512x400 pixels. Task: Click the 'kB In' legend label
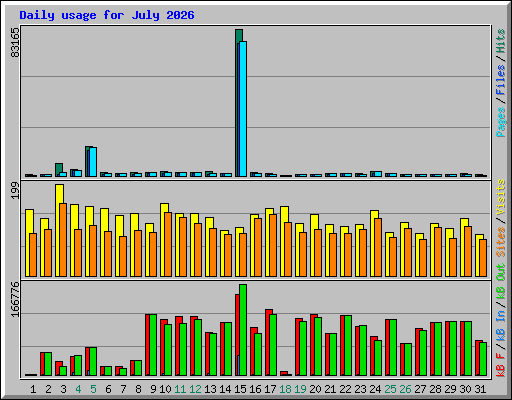(x=500, y=326)
